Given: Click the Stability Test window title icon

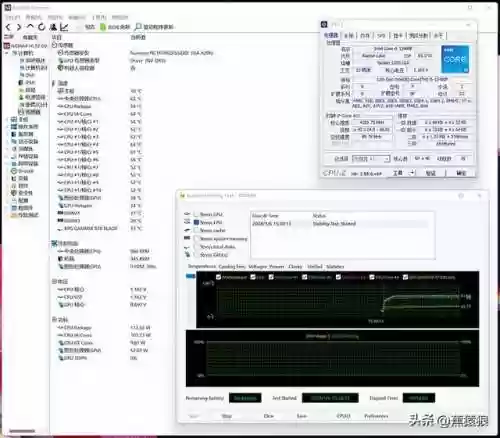Looking at the screenshot, I should pos(182,196).
